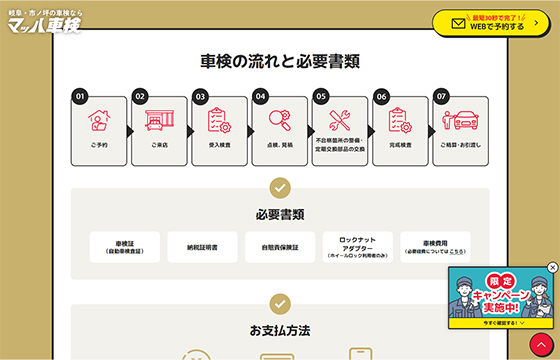The width and height of the screenshot is (560, 360).
Task: Click the crossed wrench tools icon
Action: click(x=340, y=120)
